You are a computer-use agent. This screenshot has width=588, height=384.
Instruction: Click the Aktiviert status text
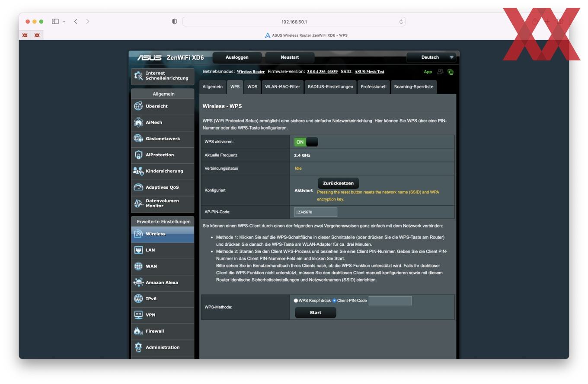tap(304, 190)
